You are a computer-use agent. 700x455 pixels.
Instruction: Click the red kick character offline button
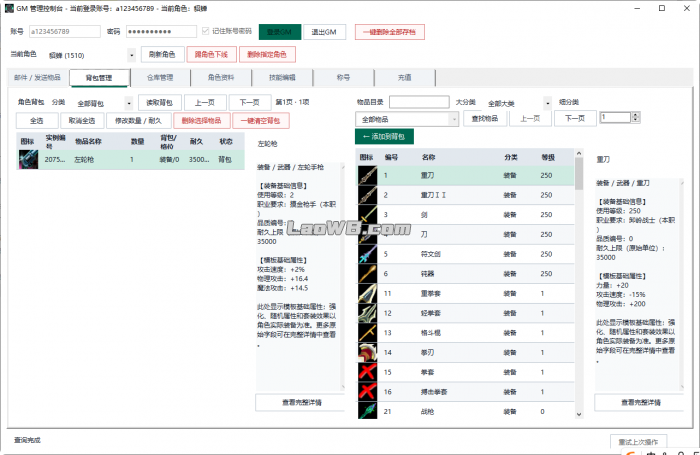tap(211, 54)
